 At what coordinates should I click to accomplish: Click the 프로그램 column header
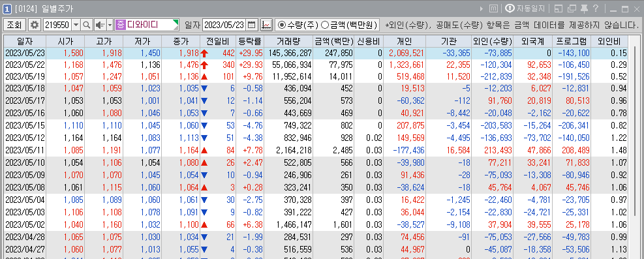(572, 42)
